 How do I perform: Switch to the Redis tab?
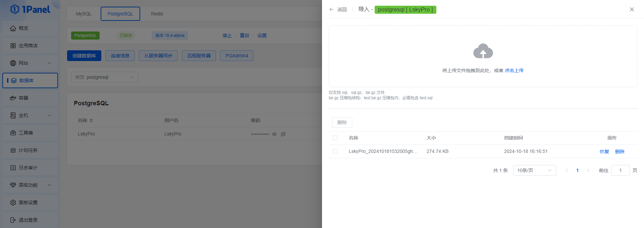157,14
